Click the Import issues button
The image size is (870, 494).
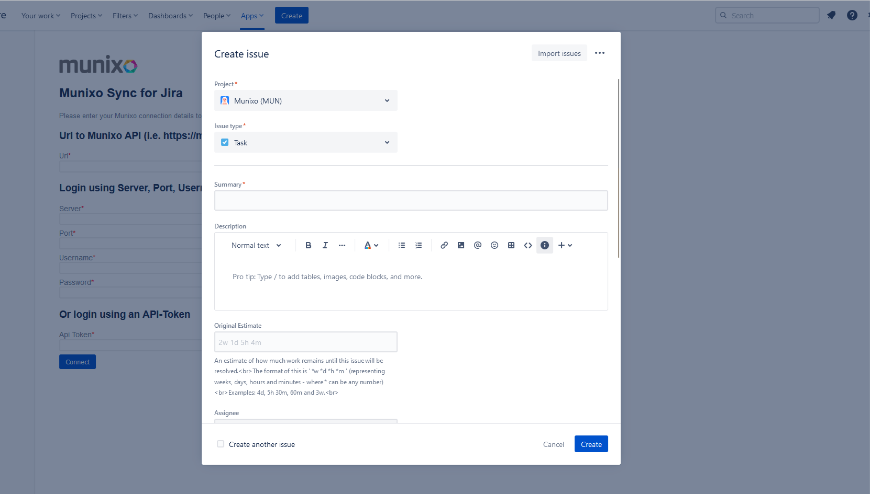tap(559, 53)
